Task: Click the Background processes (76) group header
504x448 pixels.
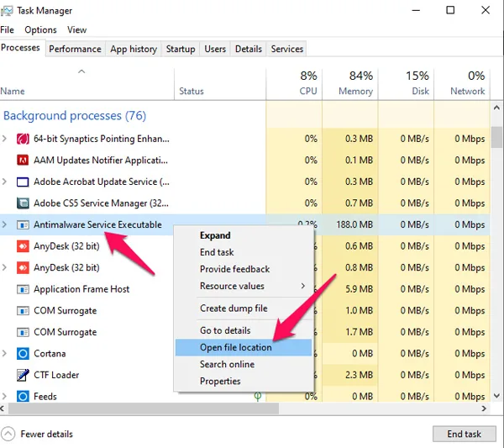Action: (75, 116)
